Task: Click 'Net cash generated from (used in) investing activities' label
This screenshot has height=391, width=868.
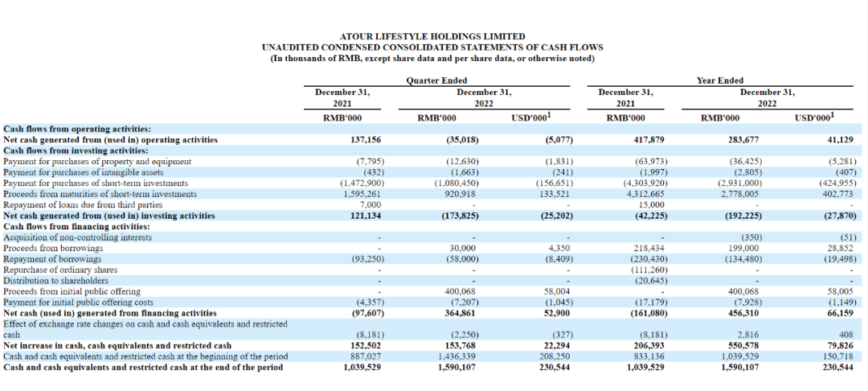Action: [109, 216]
